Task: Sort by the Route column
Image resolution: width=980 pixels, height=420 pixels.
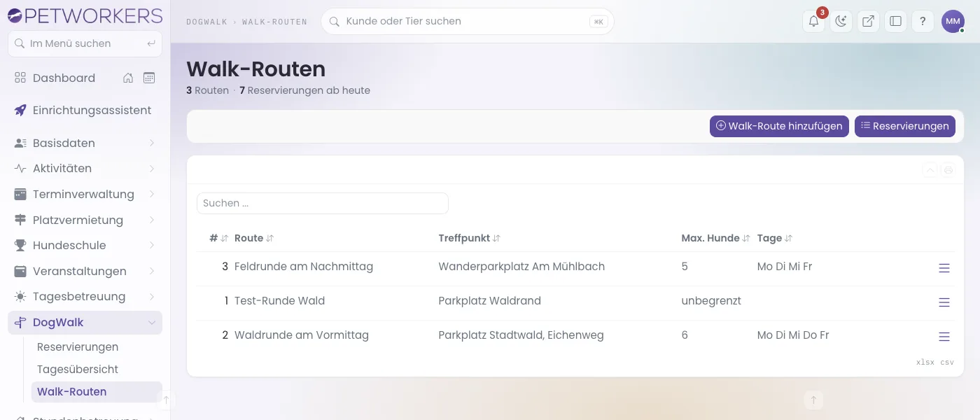Action: click(x=254, y=238)
